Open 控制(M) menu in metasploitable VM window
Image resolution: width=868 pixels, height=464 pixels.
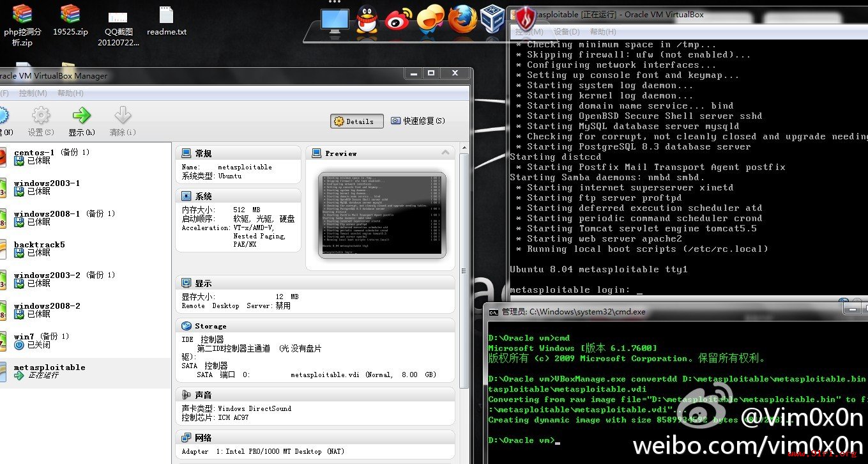[x=529, y=31]
